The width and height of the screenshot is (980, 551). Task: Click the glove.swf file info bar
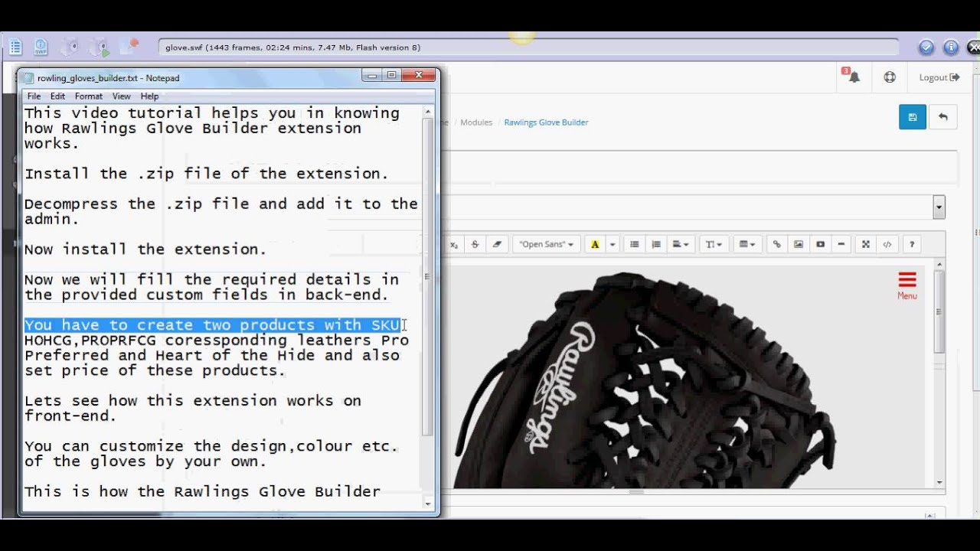[x=528, y=47]
